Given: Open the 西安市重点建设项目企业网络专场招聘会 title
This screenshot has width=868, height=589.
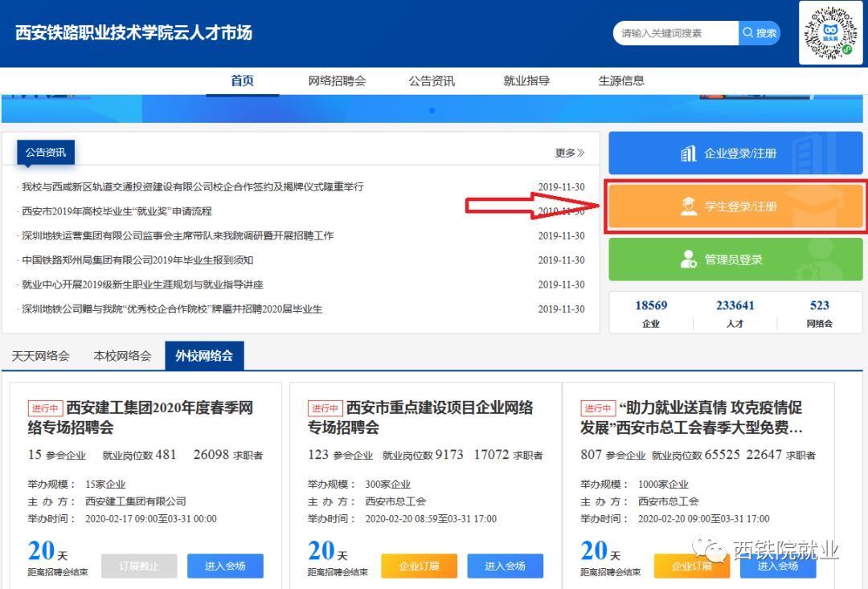Looking at the screenshot, I should tap(420, 417).
